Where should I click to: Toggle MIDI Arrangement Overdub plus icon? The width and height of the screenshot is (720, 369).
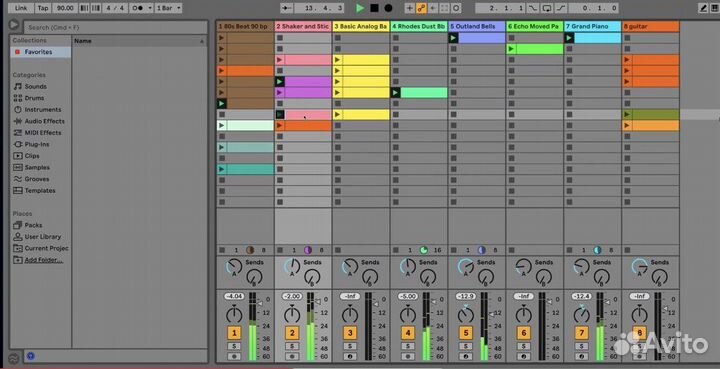coord(410,8)
